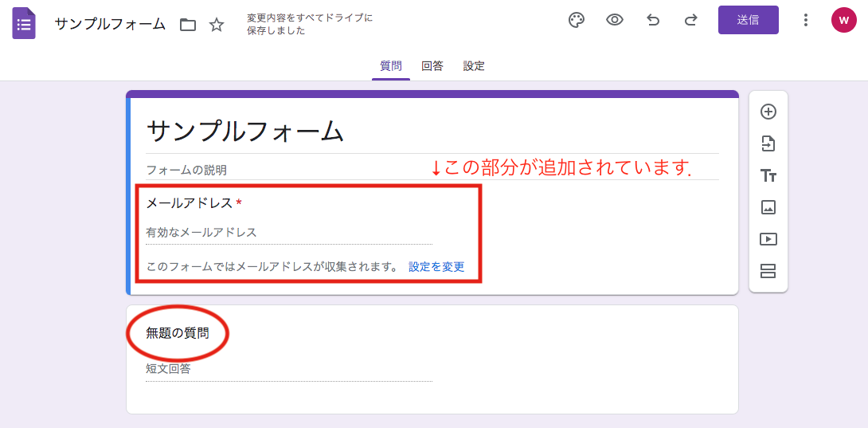Add a question with plus icon
Image resolution: width=868 pixels, height=428 pixels.
tap(768, 112)
